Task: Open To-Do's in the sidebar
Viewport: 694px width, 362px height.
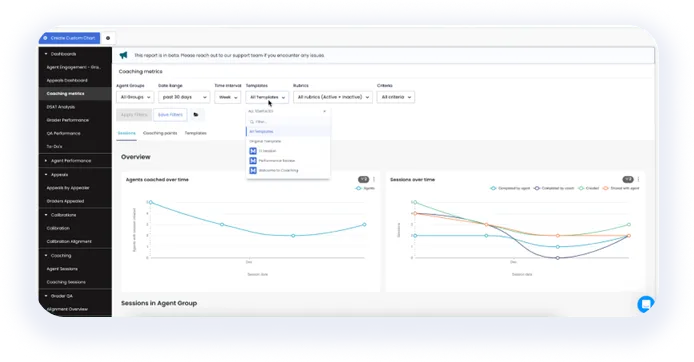Action: [54, 146]
